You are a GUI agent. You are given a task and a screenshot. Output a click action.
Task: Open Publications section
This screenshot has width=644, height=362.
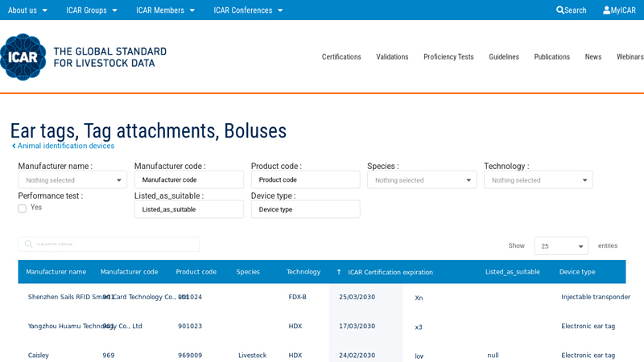552,56
